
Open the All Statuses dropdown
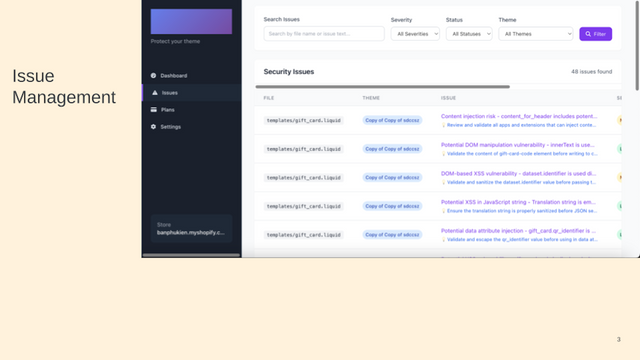[469, 34]
